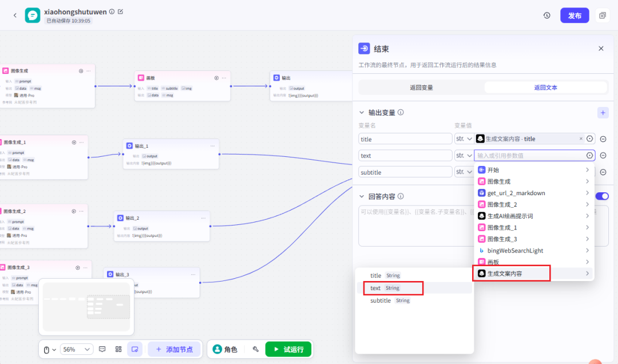Image resolution: width=618 pixels, height=364 pixels.
Task: Remove the subtitle variable row
Action: coord(603,172)
